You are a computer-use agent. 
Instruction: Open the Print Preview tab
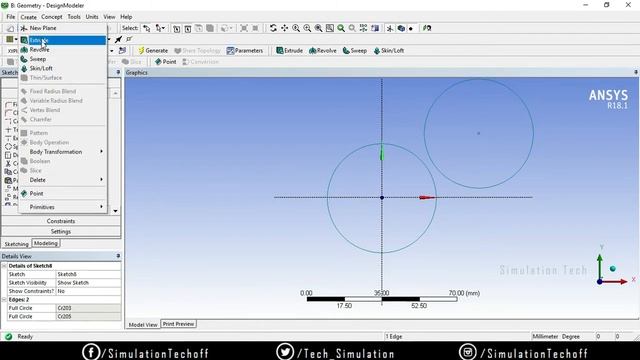178,324
